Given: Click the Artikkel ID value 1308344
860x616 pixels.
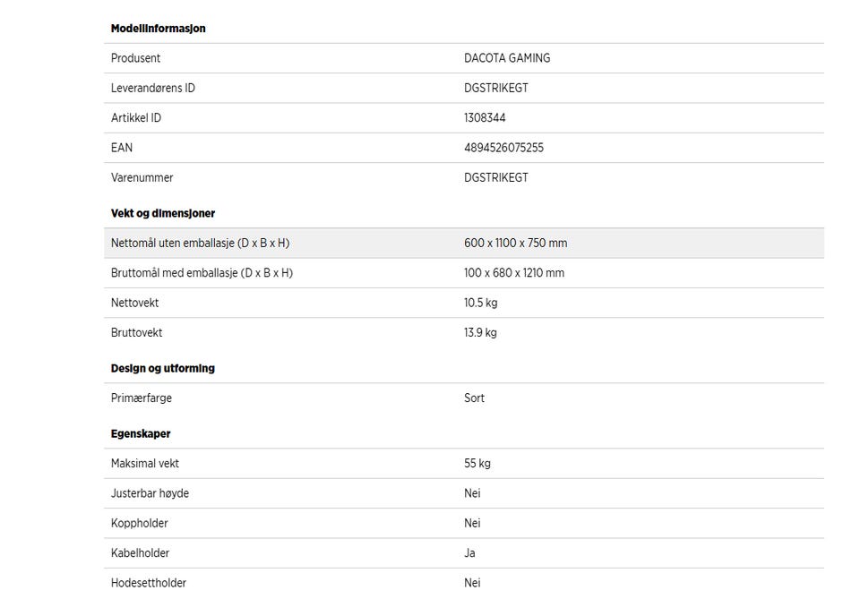Looking at the screenshot, I should pos(485,118).
